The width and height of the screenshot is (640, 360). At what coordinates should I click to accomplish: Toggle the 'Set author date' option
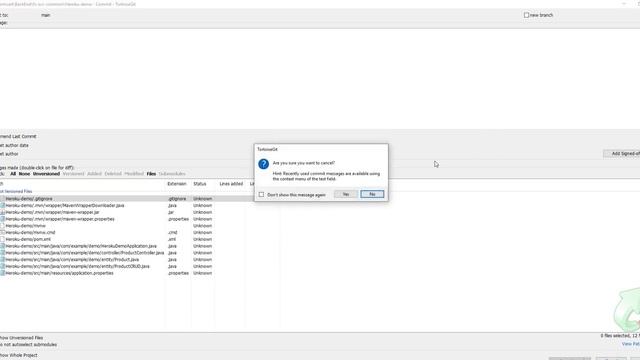tap(14, 145)
